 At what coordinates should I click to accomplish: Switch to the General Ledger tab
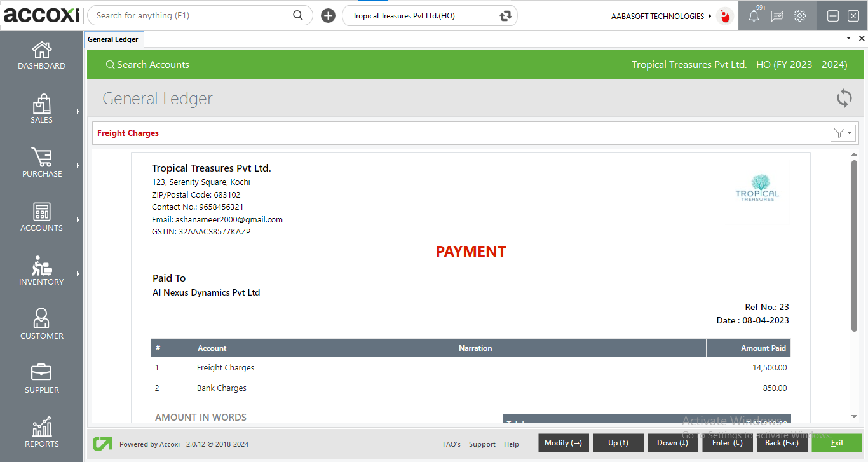click(114, 39)
